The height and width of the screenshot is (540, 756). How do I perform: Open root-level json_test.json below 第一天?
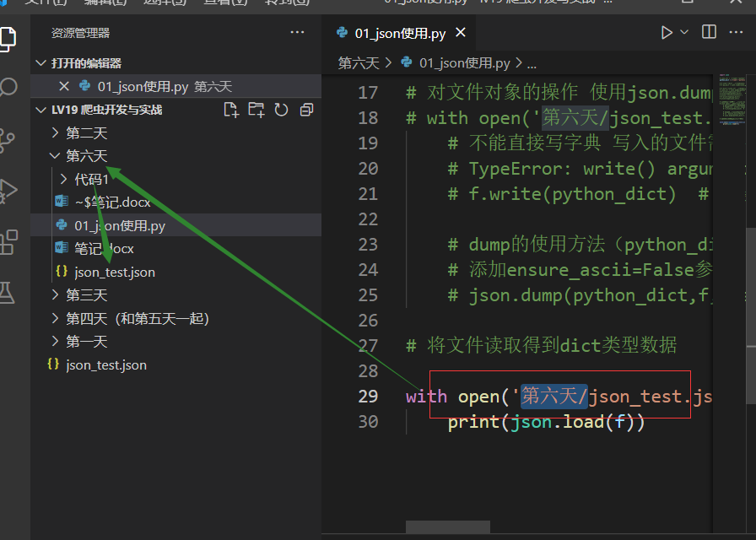coord(176,365)
